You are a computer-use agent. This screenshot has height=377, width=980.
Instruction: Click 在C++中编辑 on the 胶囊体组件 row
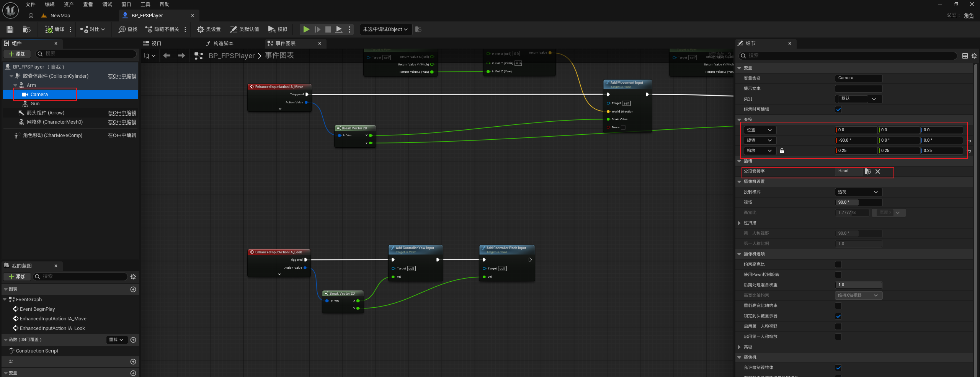point(122,76)
